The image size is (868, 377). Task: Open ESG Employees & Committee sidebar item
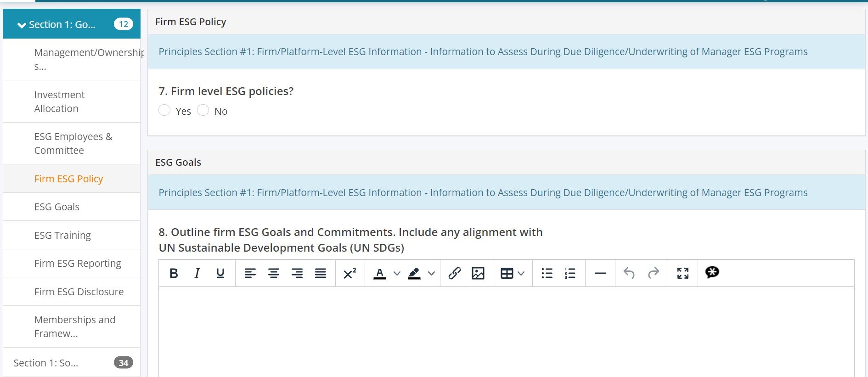tap(72, 143)
